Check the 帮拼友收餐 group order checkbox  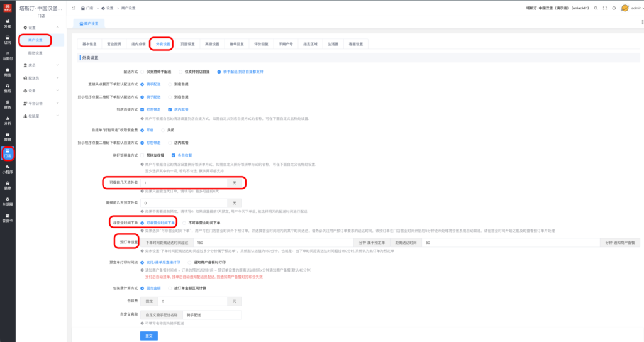pyautogui.click(x=143, y=155)
